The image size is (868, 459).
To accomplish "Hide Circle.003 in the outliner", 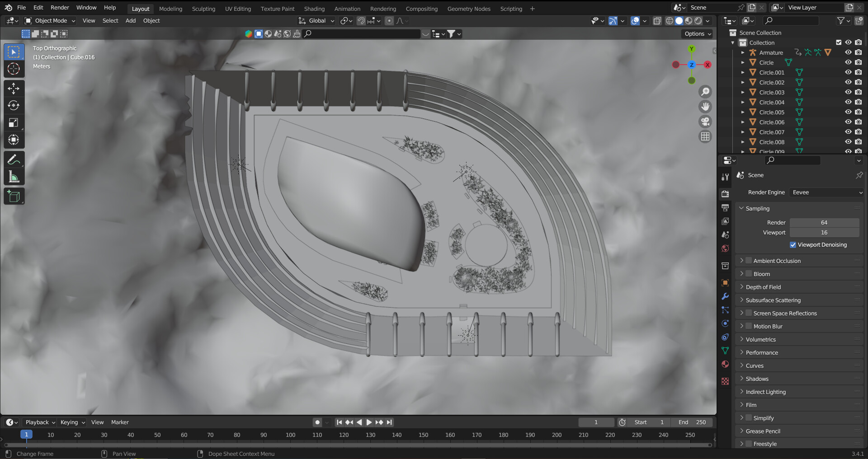I will tap(848, 92).
